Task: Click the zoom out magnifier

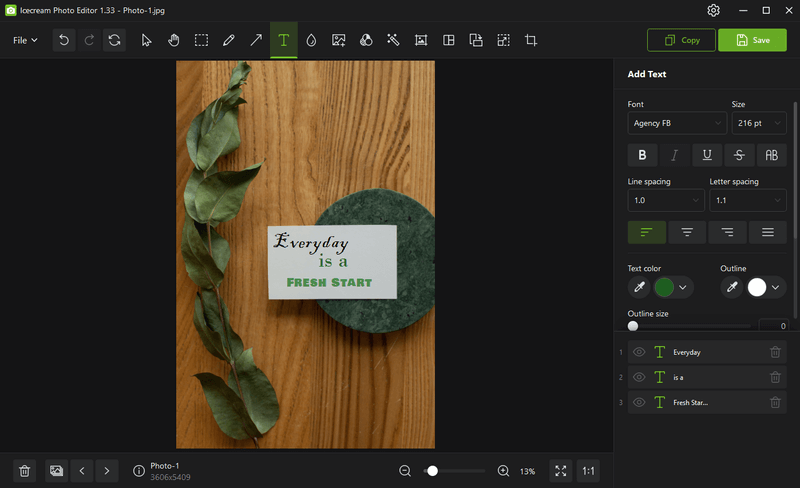Action: coord(405,471)
